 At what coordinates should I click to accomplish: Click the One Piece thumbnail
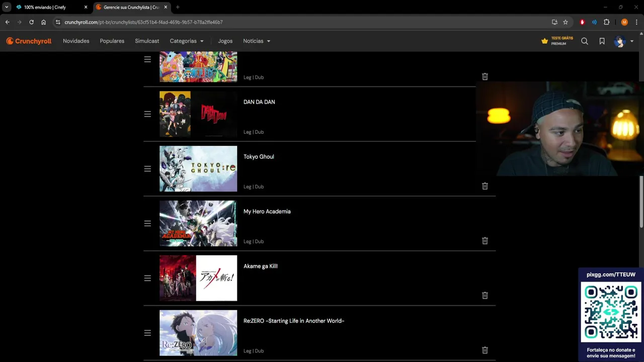tap(198, 67)
